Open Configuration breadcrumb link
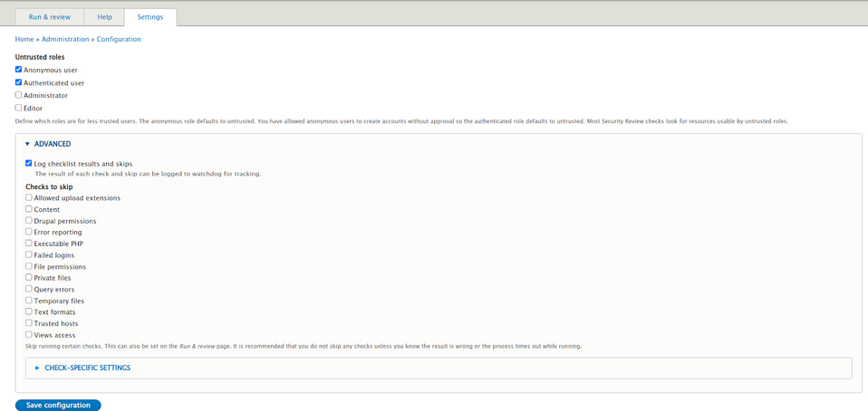Viewport: 868px width, 411px height. pyautogui.click(x=119, y=39)
